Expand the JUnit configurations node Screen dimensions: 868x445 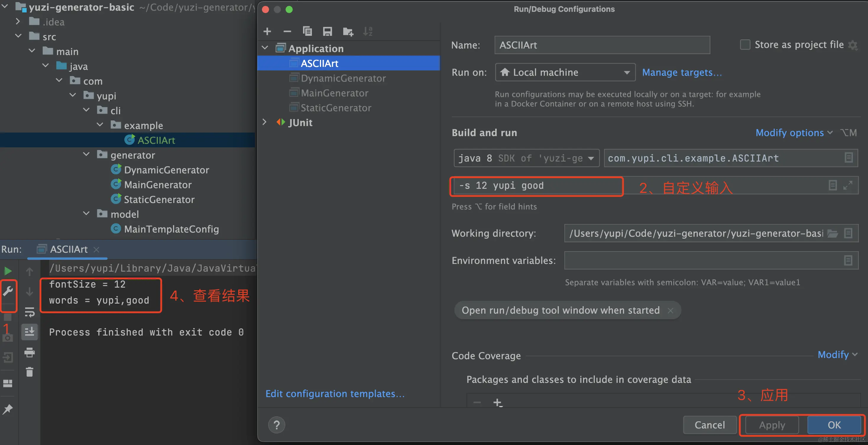[x=265, y=122]
